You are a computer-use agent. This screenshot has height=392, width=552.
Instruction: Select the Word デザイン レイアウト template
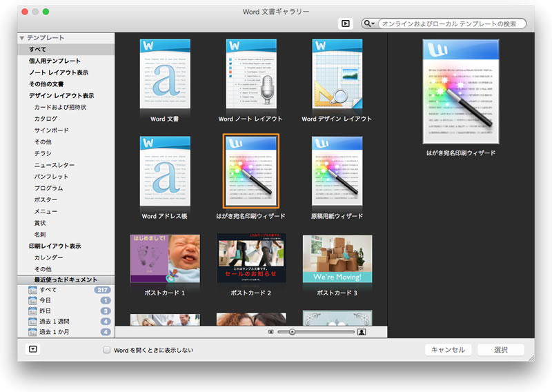click(337, 74)
